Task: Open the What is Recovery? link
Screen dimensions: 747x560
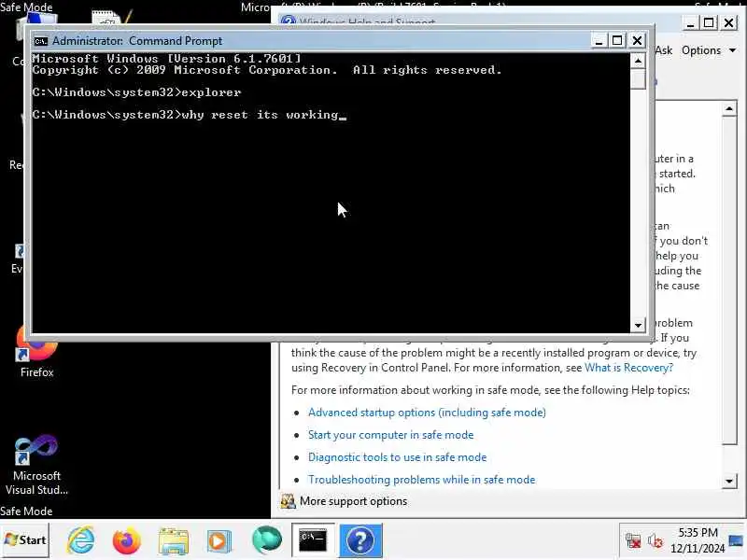Action: (x=628, y=368)
